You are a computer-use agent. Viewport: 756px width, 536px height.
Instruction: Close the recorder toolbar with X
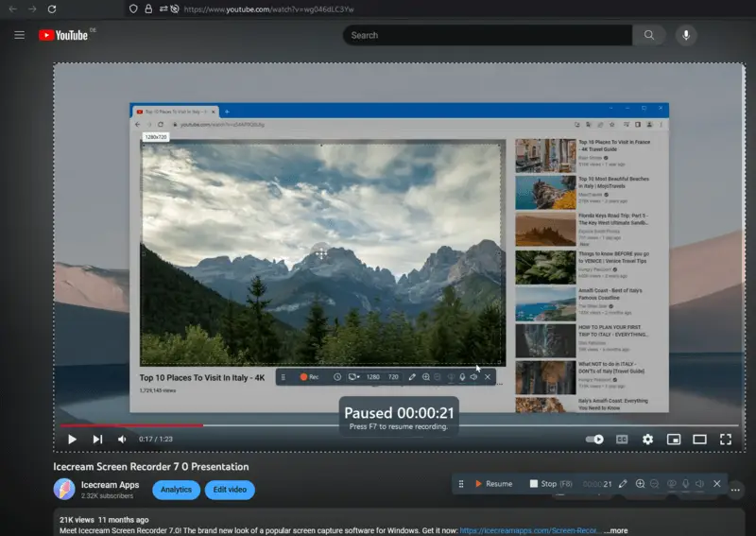point(717,484)
